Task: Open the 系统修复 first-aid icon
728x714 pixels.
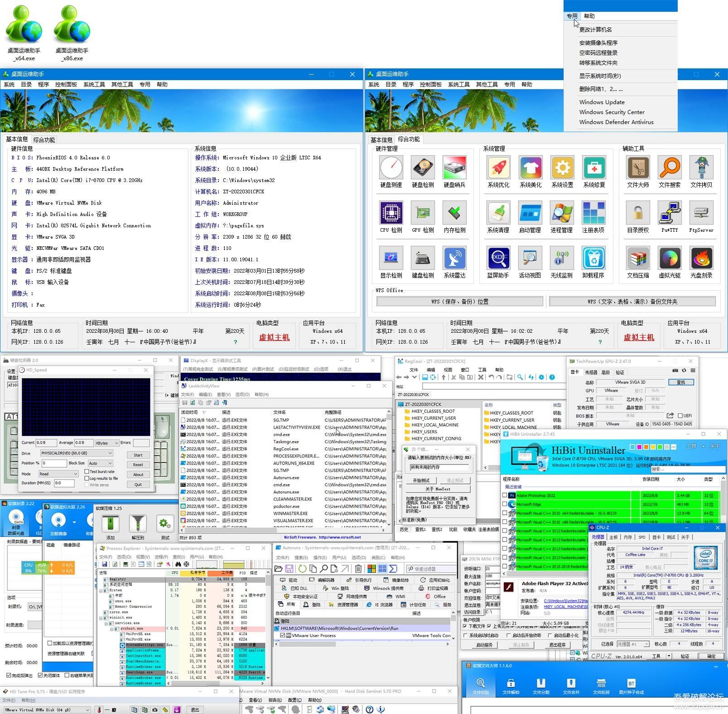Action: (x=593, y=168)
